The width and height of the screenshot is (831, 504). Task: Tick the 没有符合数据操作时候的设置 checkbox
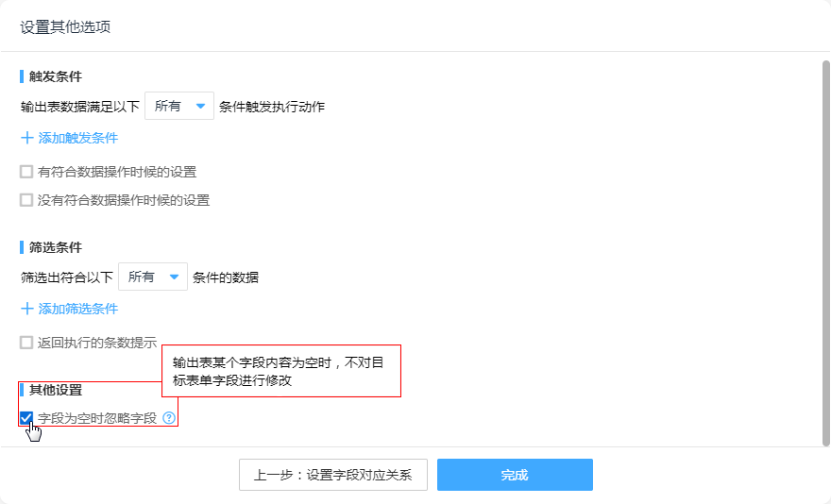point(26,200)
